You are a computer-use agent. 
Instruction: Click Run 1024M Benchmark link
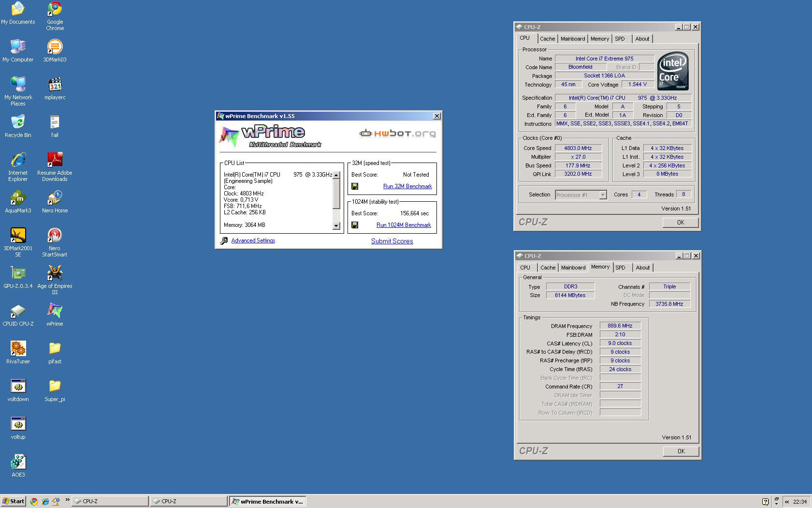[x=404, y=225]
